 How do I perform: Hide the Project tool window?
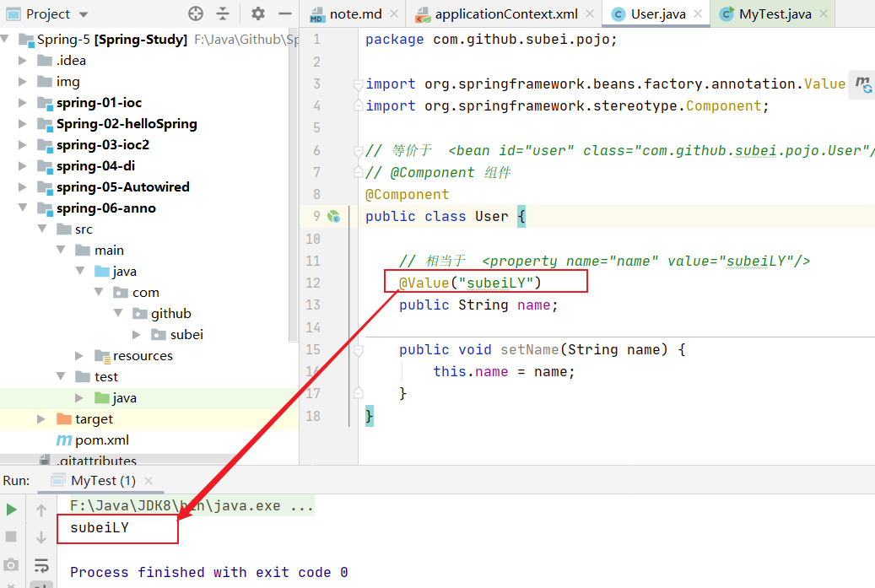click(284, 13)
